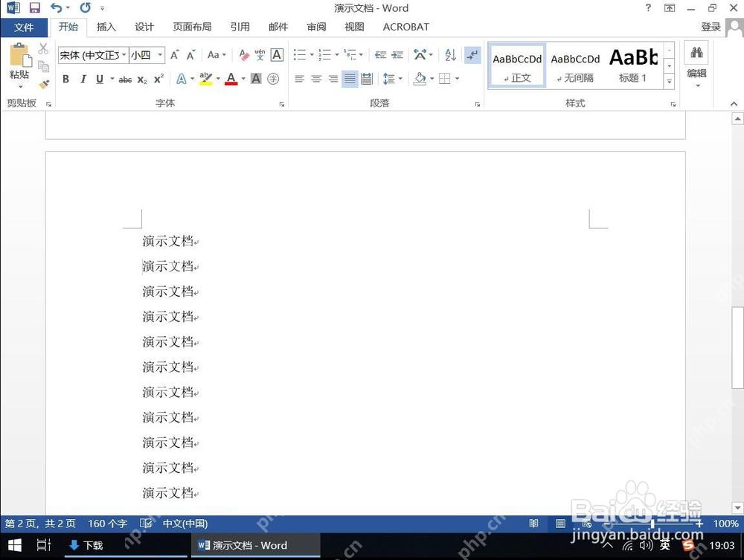
Task: Click the 160 个字 word count
Action: click(x=107, y=523)
